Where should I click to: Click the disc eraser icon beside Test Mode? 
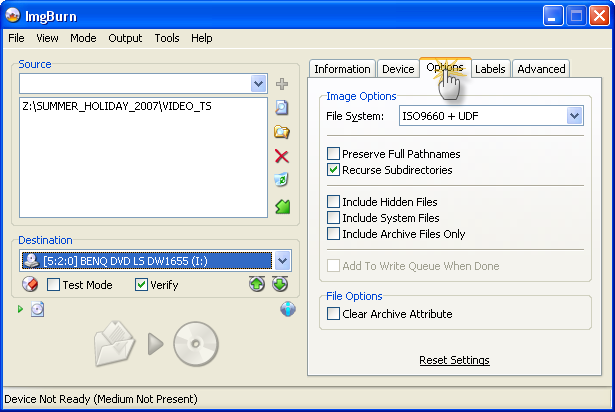[x=30, y=284]
